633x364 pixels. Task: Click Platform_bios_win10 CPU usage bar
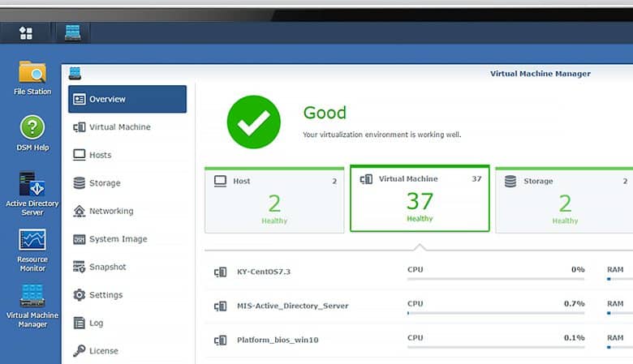[x=496, y=347]
